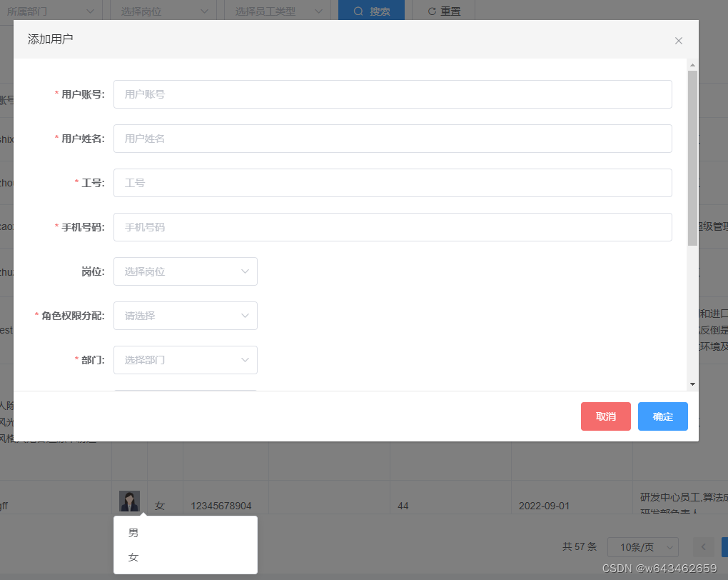
Task: Open the 角色权限分配 role selector
Action: click(185, 316)
